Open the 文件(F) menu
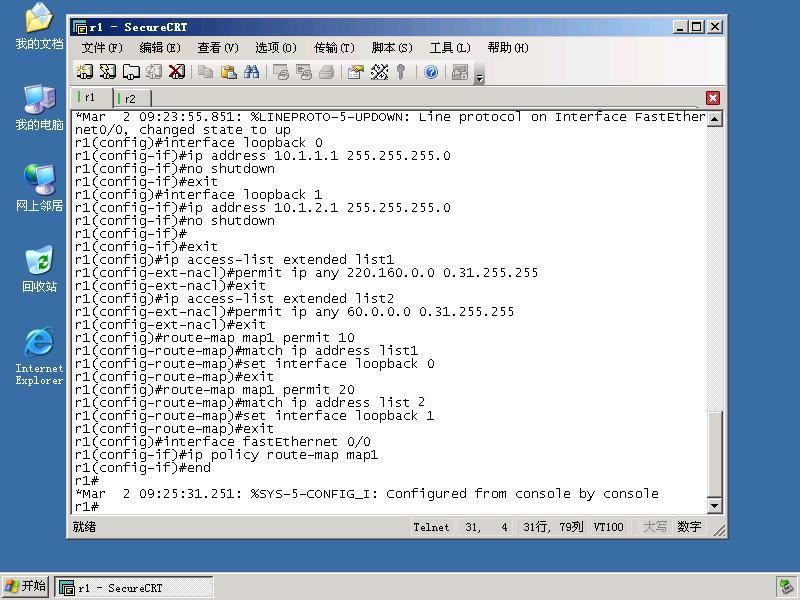Screen dimensions: 800x600 [x=102, y=48]
